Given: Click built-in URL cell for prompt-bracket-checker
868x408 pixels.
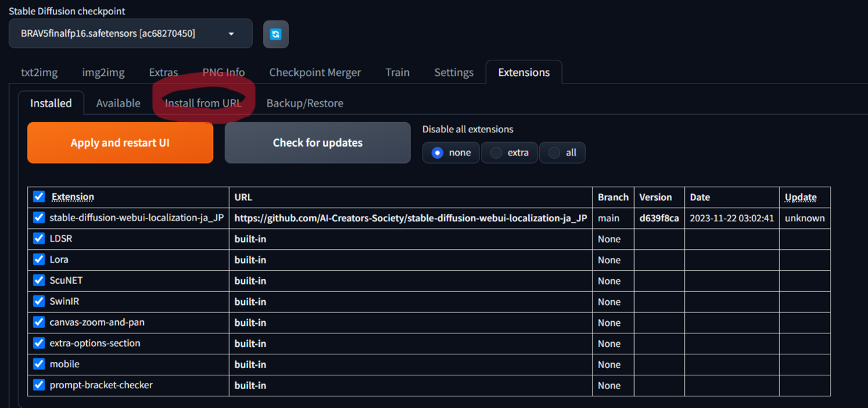Looking at the screenshot, I should (x=410, y=386).
